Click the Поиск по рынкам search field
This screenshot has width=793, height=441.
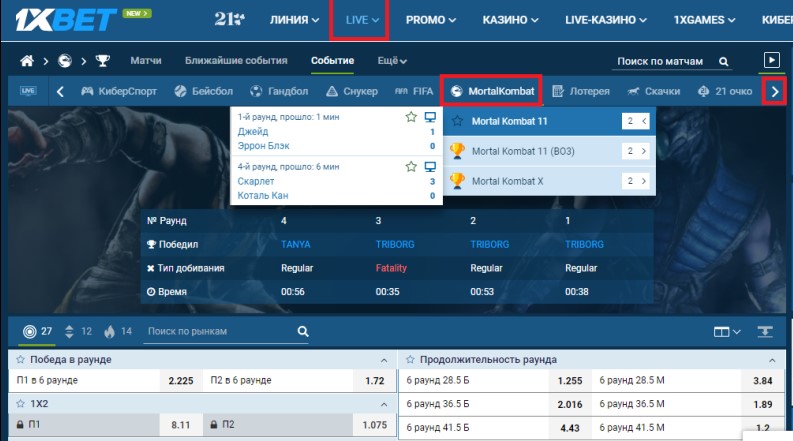coord(215,331)
